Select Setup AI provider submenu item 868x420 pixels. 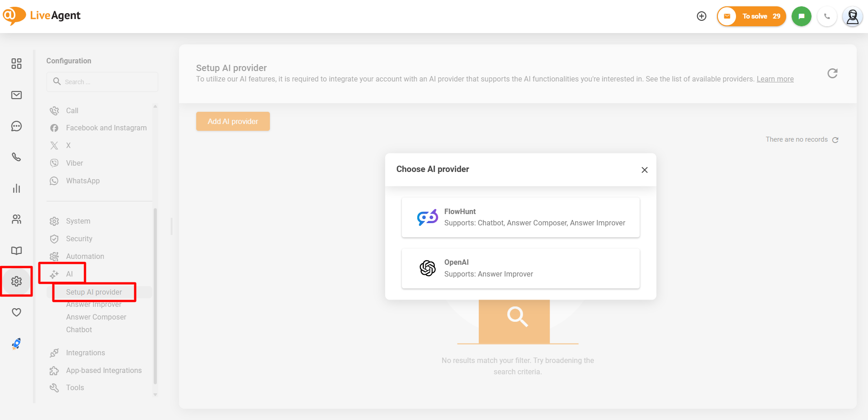[x=94, y=292]
